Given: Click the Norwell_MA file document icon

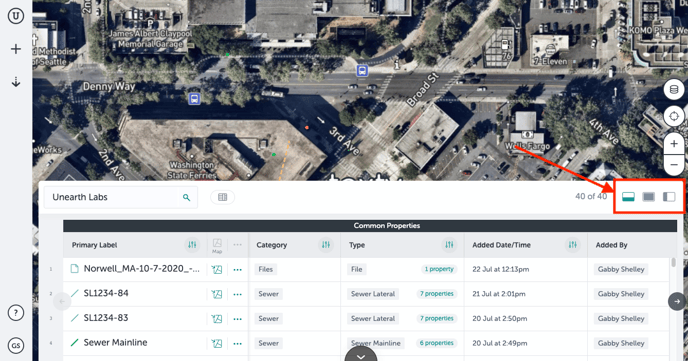Looking at the screenshot, I should pos(75,268).
